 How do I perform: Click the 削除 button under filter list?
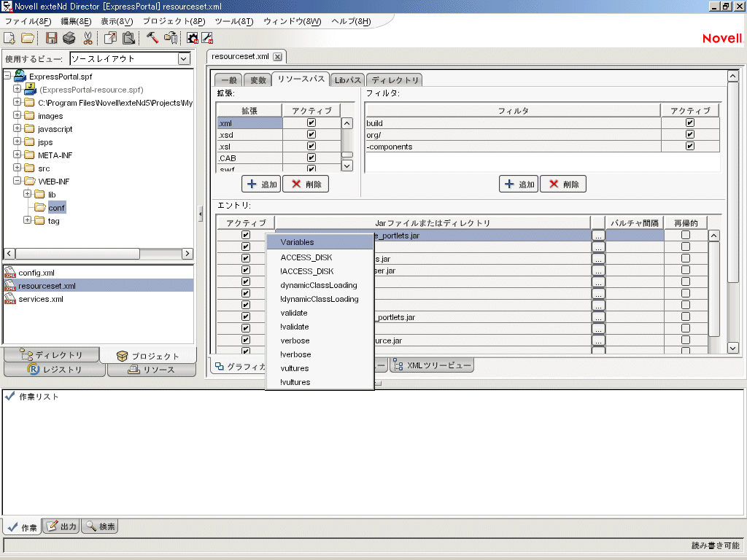click(562, 184)
